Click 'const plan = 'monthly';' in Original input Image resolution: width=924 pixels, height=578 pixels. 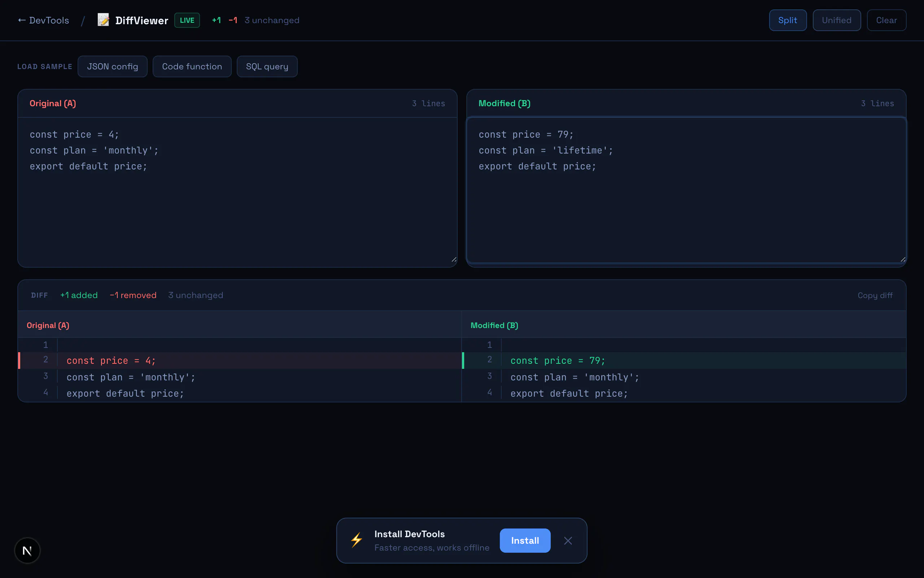click(94, 151)
